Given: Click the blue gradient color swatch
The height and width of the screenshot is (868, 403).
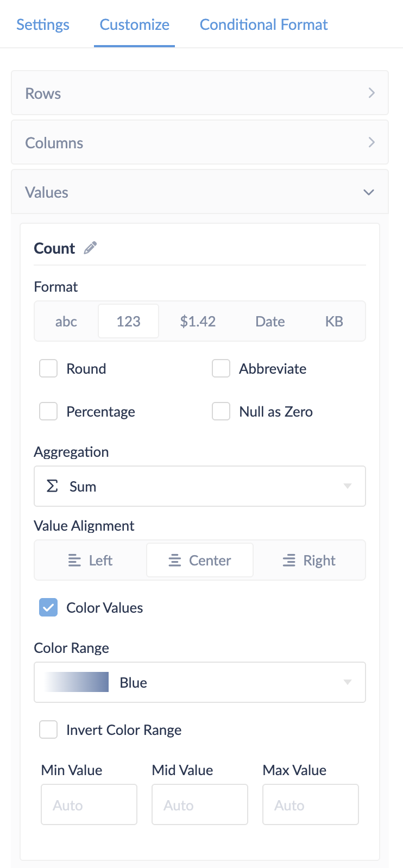Looking at the screenshot, I should point(77,682).
